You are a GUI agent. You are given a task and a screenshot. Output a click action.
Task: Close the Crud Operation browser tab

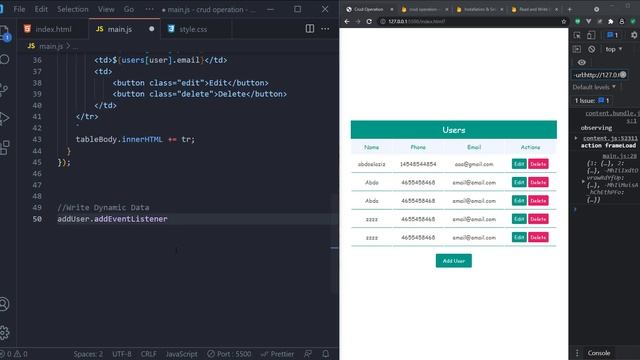(x=392, y=9)
